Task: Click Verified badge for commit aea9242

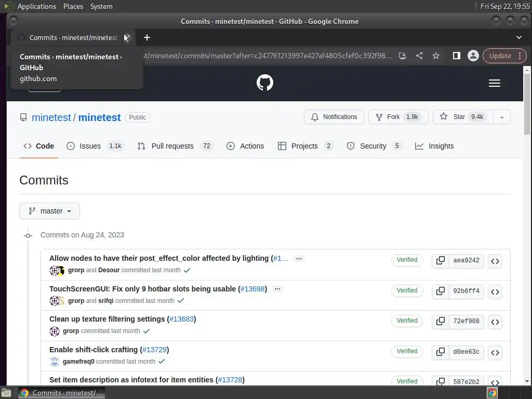Action: coord(407,260)
